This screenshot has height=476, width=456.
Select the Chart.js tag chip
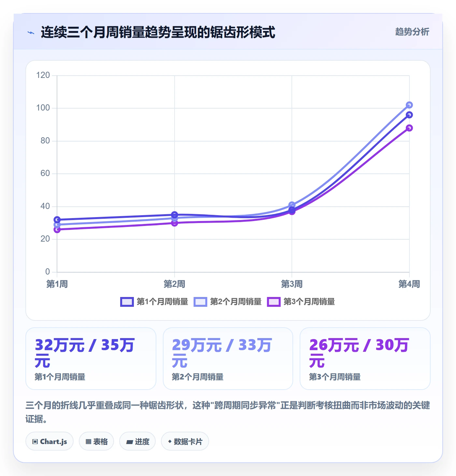click(x=50, y=441)
